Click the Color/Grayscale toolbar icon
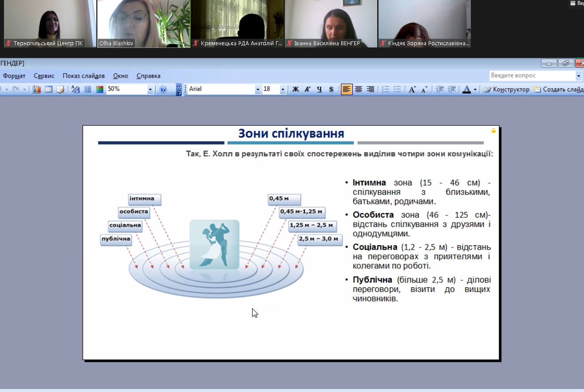This screenshot has width=584, height=392. point(100,89)
